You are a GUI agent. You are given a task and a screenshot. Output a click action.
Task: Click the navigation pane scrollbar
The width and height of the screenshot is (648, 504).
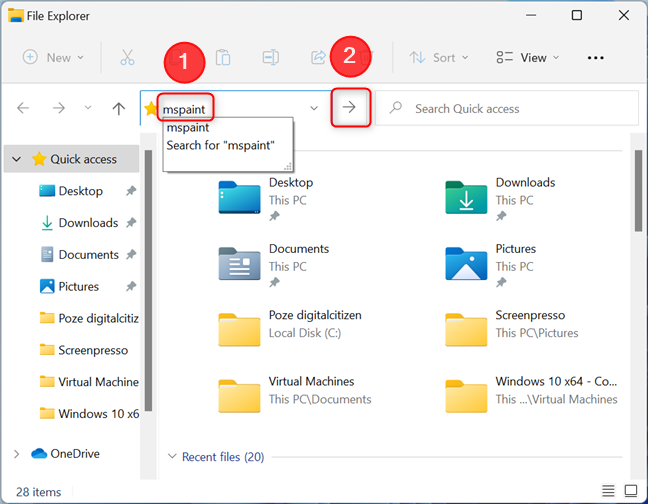[148, 281]
